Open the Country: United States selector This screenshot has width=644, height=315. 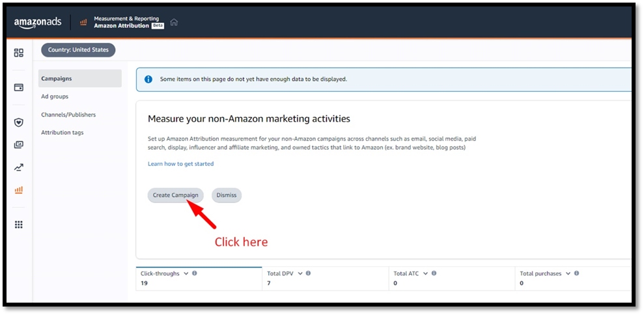78,50
